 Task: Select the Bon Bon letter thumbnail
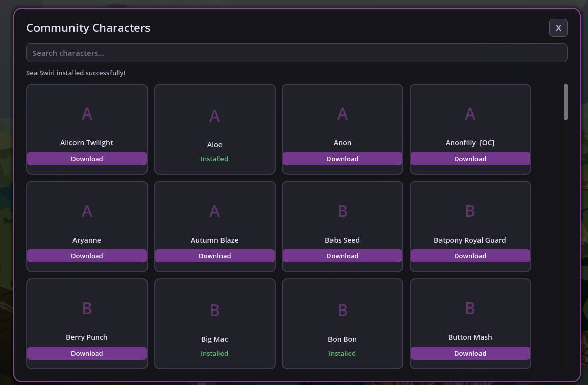click(x=342, y=311)
